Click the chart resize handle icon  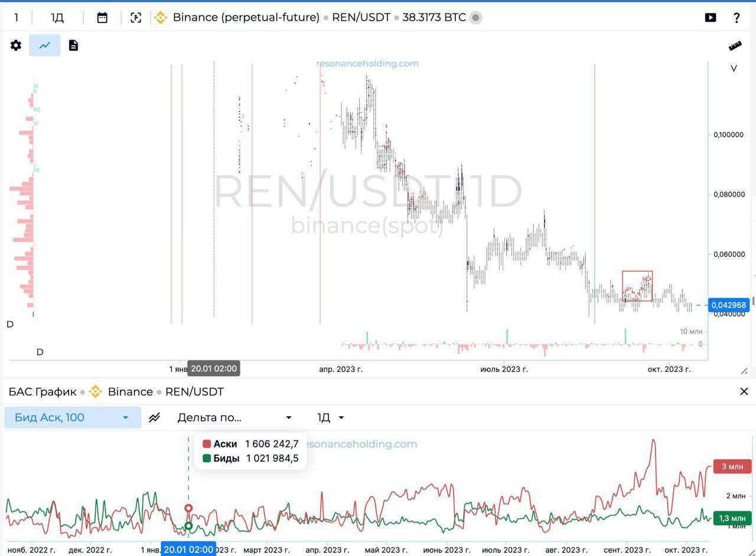point(744,371)
